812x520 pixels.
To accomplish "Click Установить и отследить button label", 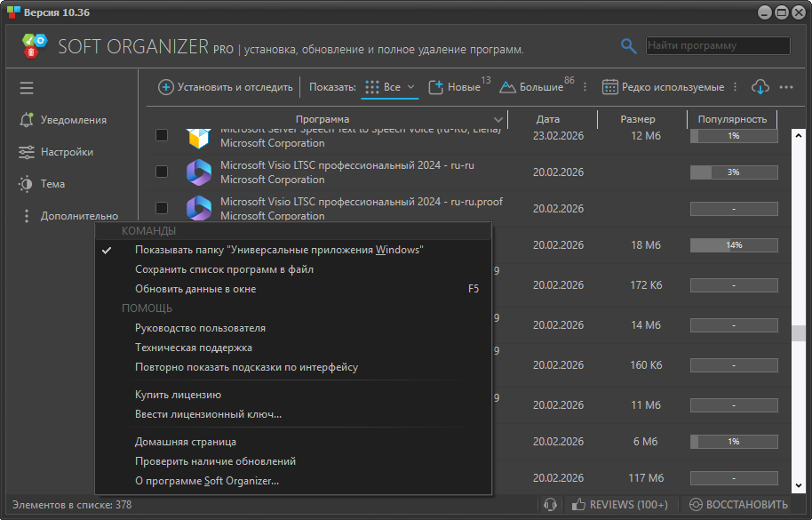I will click(235, 87).
